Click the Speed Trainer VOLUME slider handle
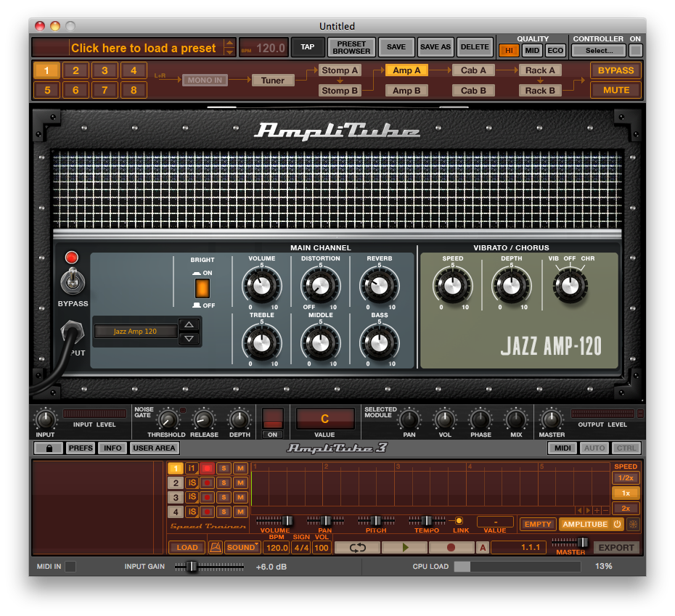The height and width of the screenshot is (616, 675). click(287, 521)
